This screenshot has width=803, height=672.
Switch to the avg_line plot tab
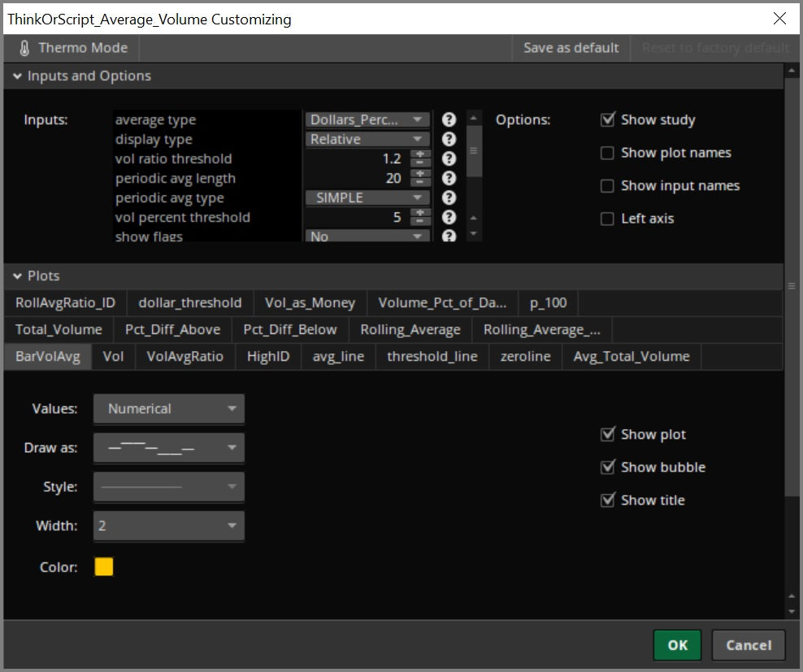[338, 357]
